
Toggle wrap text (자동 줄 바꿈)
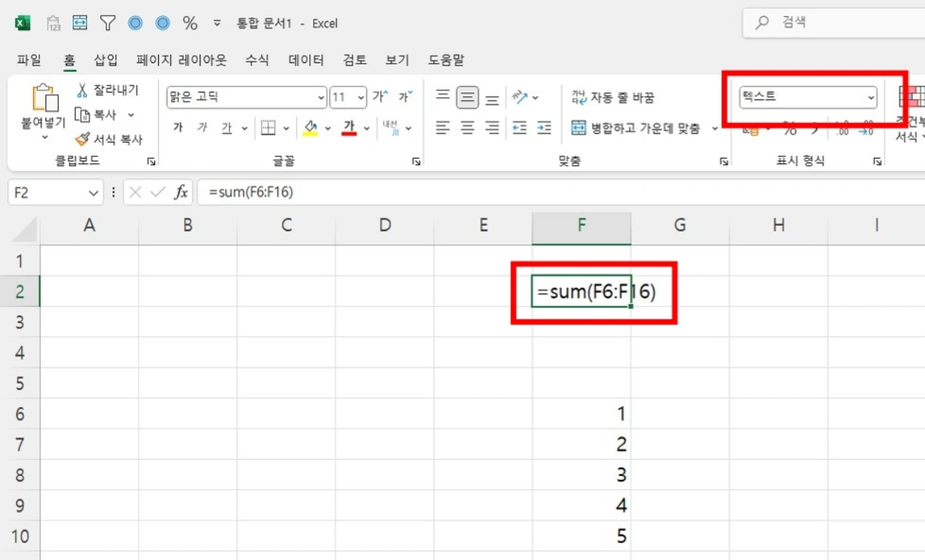(x=610, y=96)
